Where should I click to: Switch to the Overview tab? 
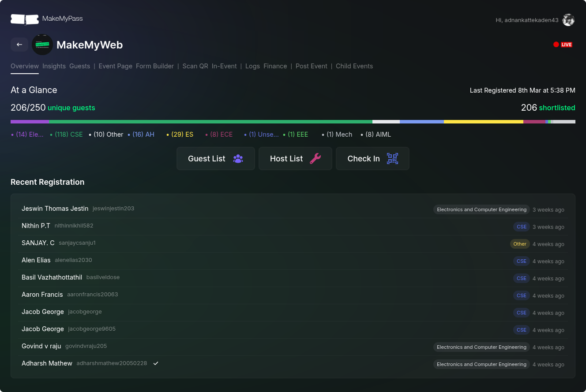(25, 66)
